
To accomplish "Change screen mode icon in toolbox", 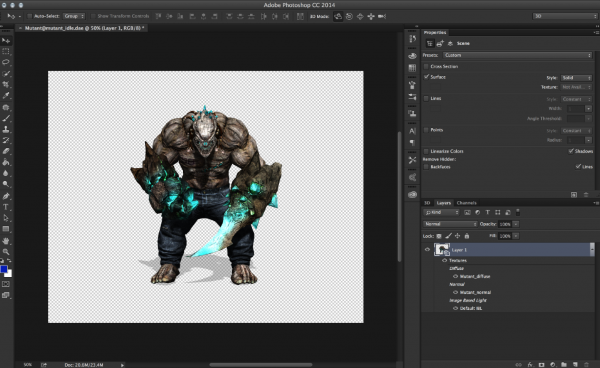I will coord(6,295).
